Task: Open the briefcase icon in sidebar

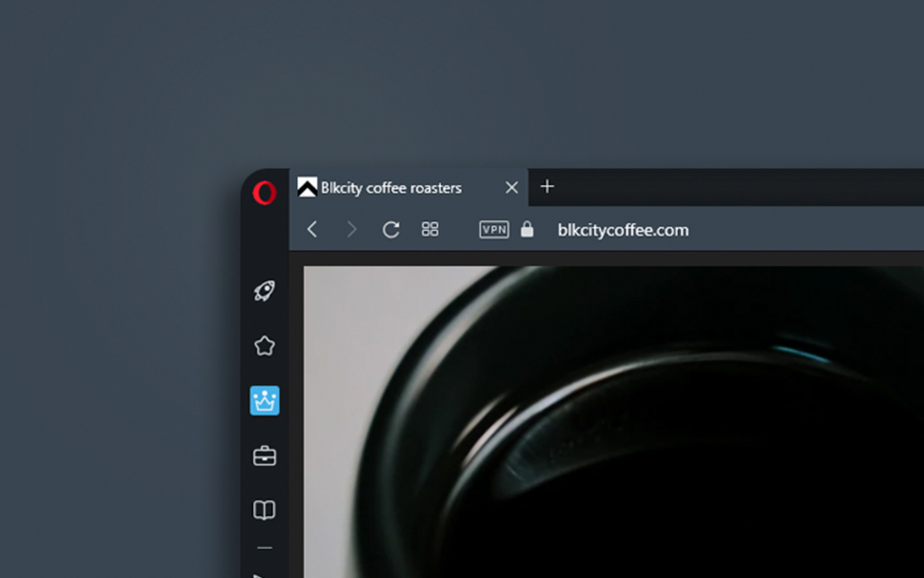Action: pyautogui.click(x=264, y=456)
